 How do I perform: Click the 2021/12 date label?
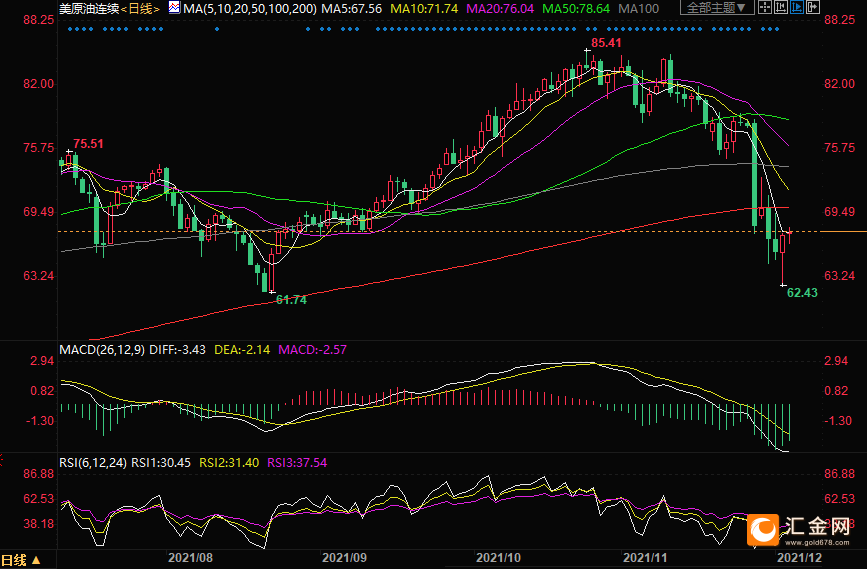[x=800, y=557]
